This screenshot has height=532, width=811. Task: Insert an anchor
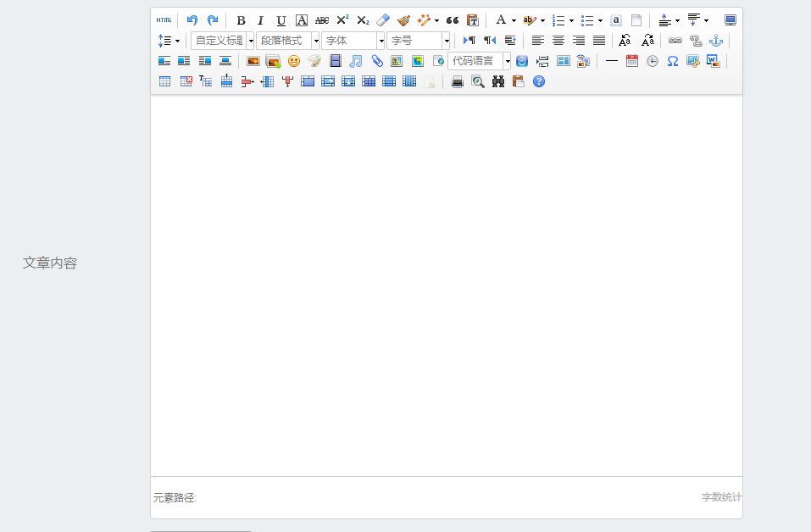(x=716, y=41)
